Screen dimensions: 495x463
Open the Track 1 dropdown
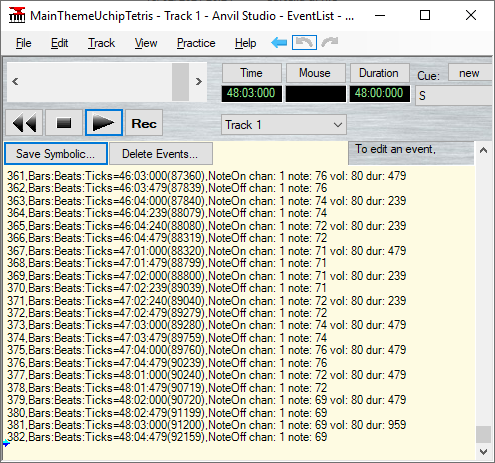point(284,125)
